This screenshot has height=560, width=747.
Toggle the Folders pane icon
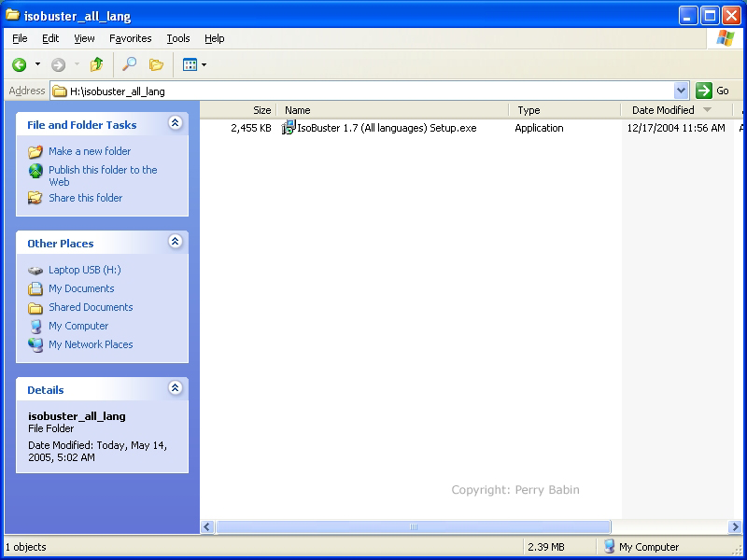point(156,64)
